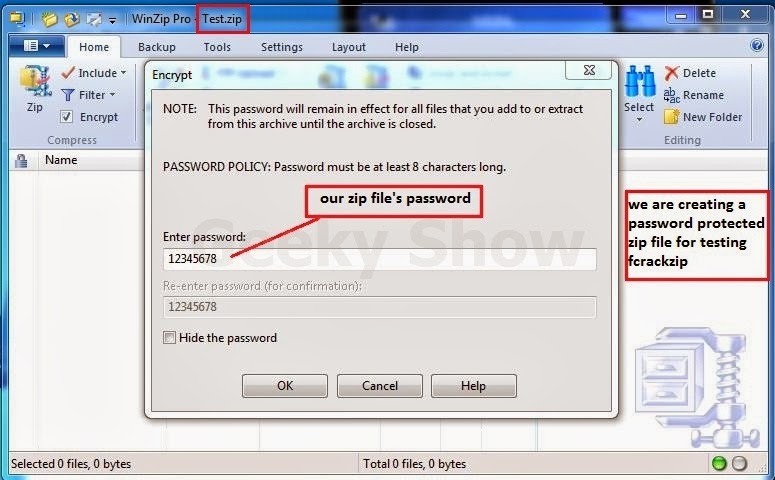Open the Settings ribbon tab

tap(282, 47)
